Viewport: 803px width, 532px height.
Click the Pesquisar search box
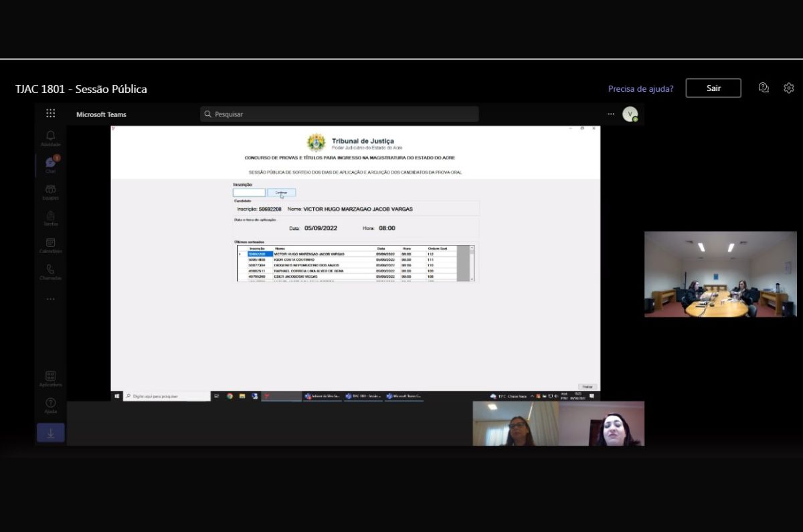(x=339, y=114)
